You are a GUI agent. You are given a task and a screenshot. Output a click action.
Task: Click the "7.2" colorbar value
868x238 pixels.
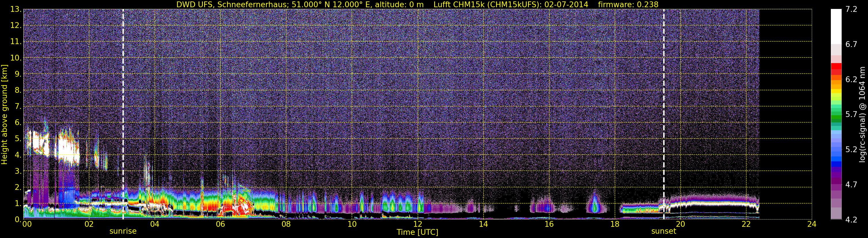pos(851,10)
